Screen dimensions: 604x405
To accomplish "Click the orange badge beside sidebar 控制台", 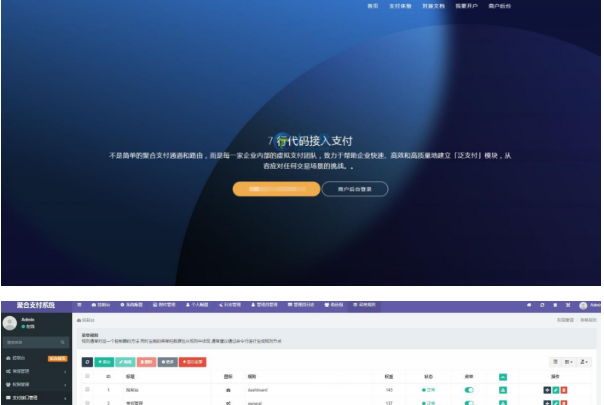I will (x=57, y=358).
